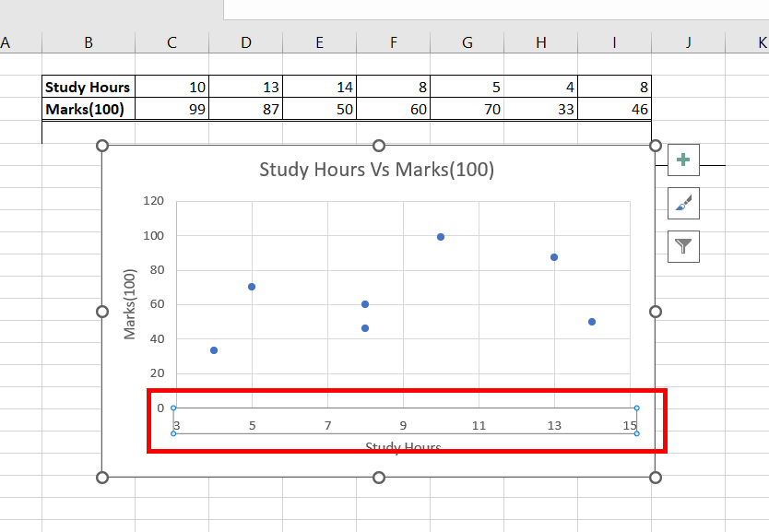Select Study Hours cell under column F

[x=394, y=87]
